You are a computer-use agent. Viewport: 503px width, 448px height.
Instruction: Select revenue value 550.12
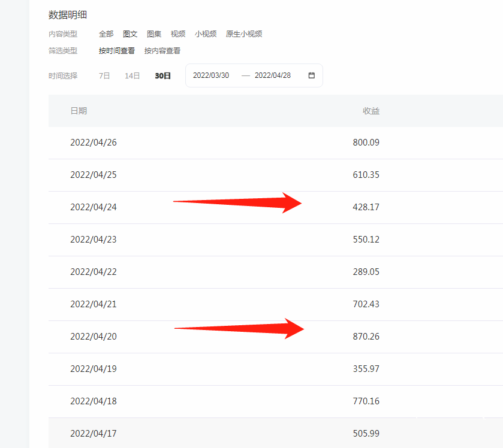point(366,240)
